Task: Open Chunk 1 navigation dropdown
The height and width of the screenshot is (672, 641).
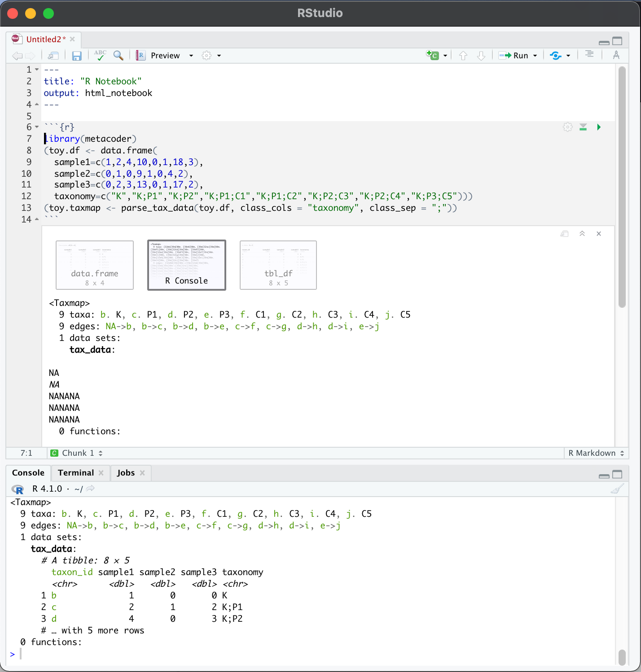Action: click(x=77, y=453)
